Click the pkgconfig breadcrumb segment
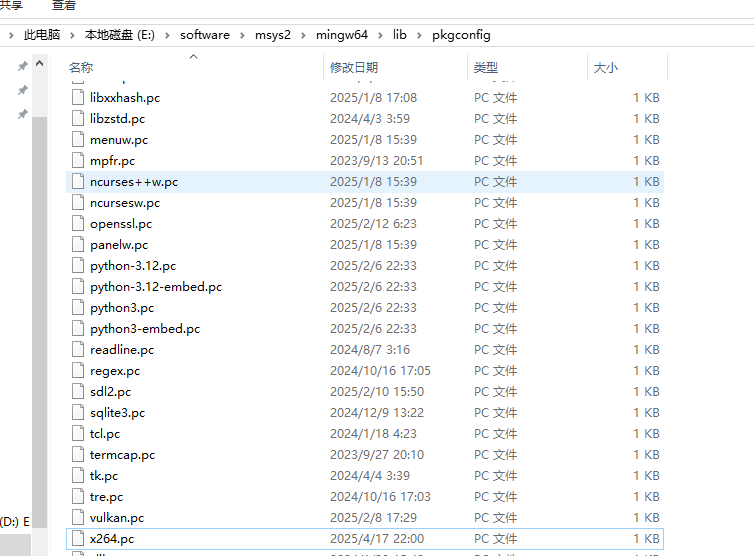 (x=461, y=35)
